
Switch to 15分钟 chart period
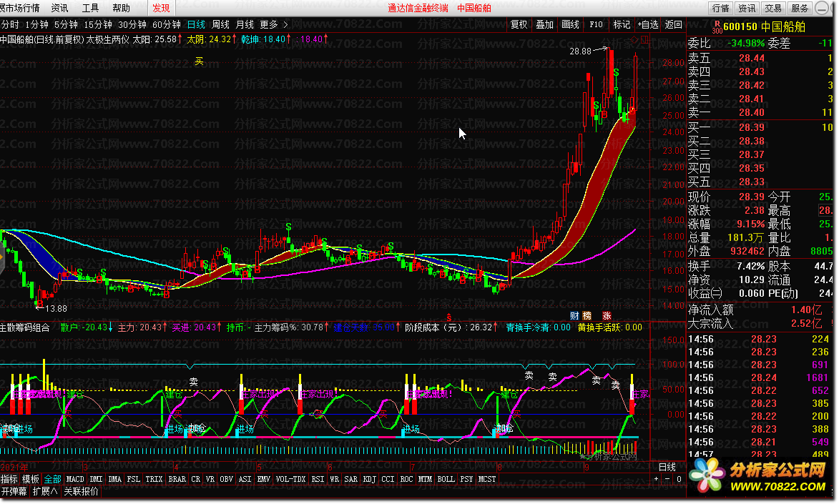click(98, 24)
